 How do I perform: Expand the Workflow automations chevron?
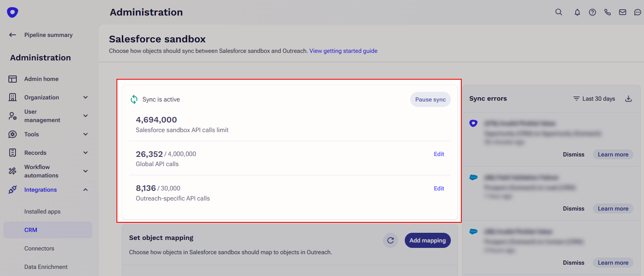pos(85,171)
